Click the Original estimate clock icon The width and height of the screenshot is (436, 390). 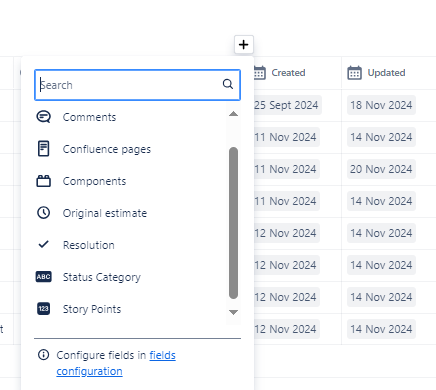coord(43,213)
